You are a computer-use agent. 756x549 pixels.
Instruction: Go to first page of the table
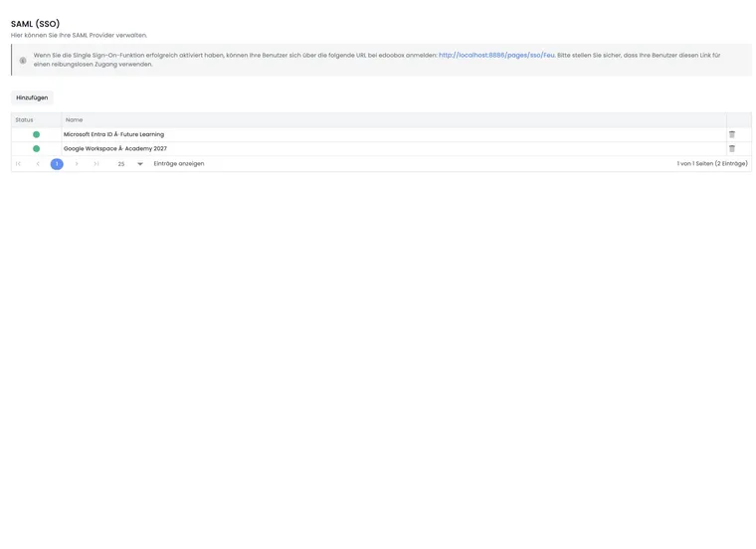pos(18,164)
